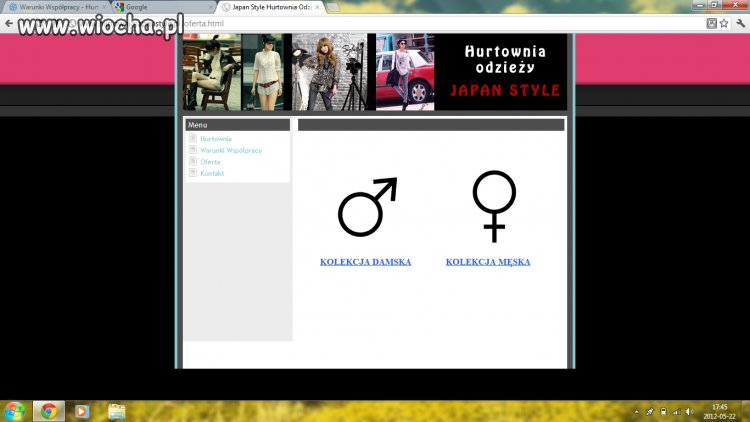Image resolution: width=750 pixels, height=422 pixels.
Task: Click the banner photo of woman sitting on chair
Action: coord(212,72)
